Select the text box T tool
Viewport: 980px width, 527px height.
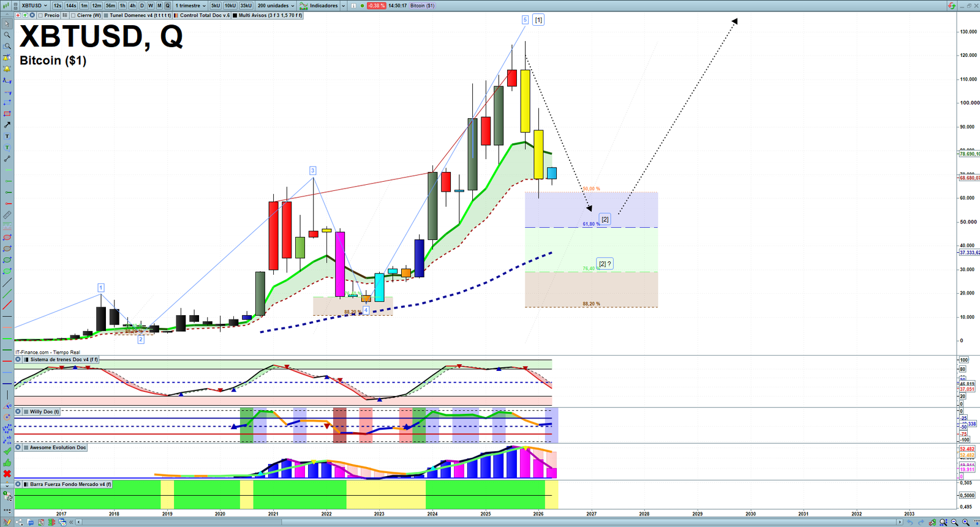7,136
